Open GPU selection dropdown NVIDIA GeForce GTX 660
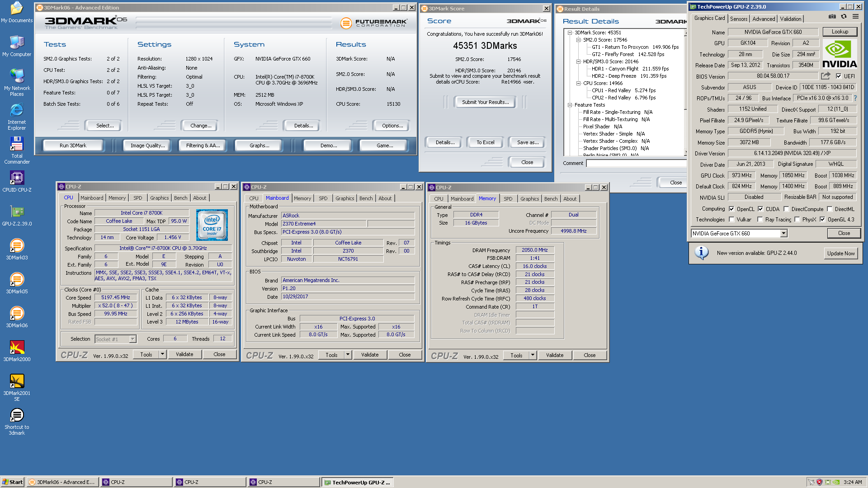 tap(739, 233)
